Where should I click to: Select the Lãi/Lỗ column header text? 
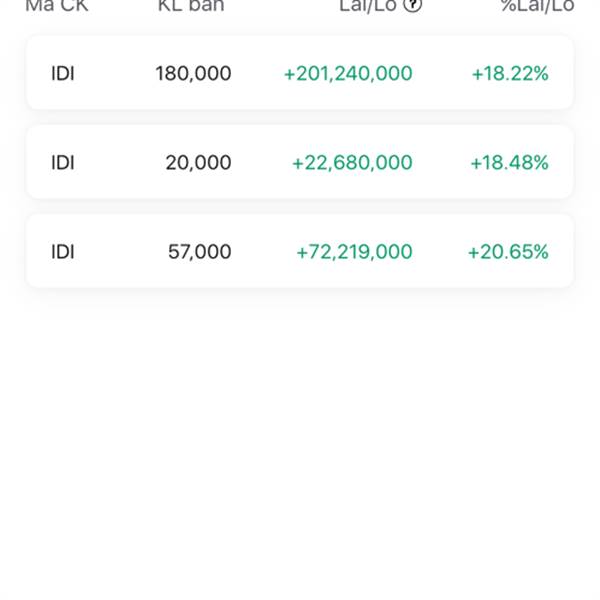[368, 6]
